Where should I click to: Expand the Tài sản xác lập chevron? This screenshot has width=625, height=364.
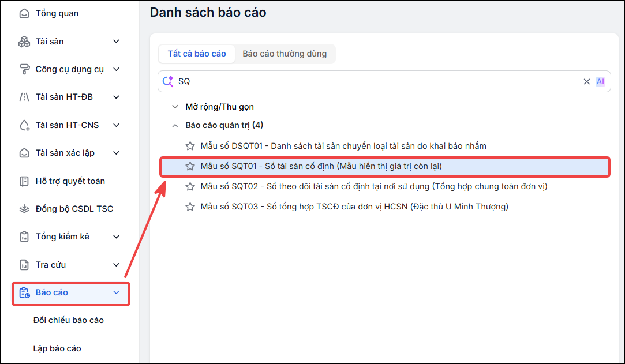pyautogui.click(x=116, y=153)
